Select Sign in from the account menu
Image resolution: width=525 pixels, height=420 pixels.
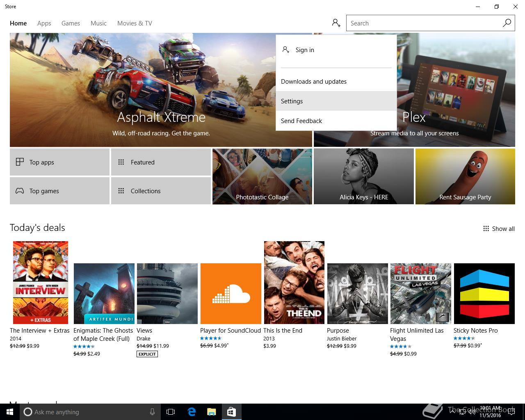pos(336,50)
